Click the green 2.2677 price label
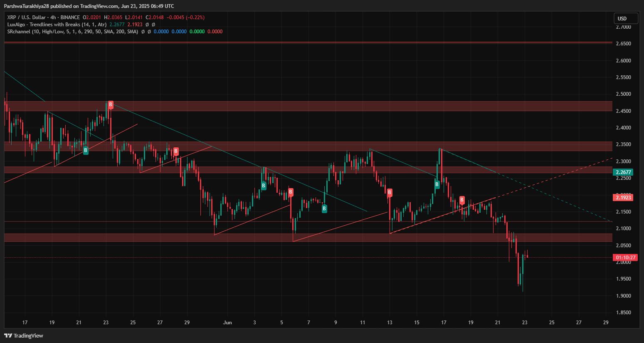Viewport: 644px width, 343px height. point(623,172)
